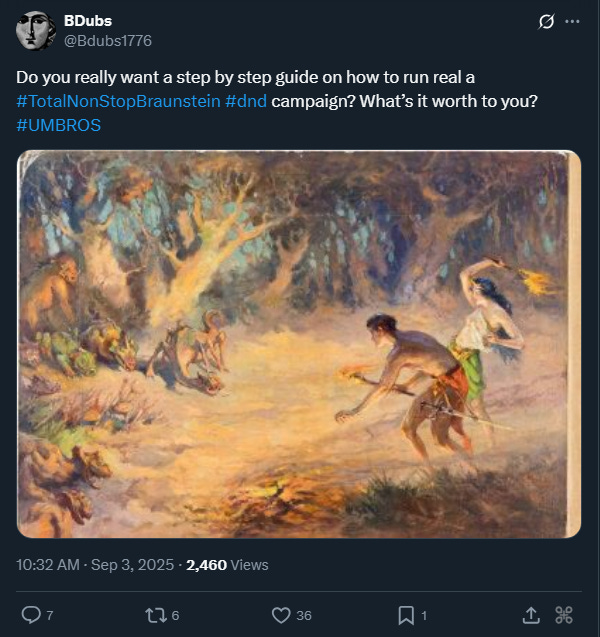Open the #TotalNonStopBraunstein hashtag
The height and width of the screenshot is (637, 600).
[x=118, y=101]
